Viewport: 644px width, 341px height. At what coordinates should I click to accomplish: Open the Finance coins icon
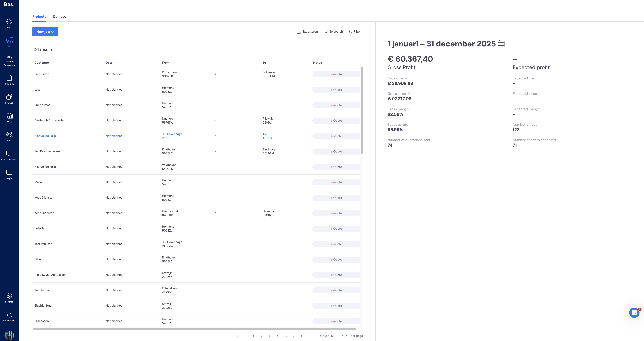coord(9,97)
